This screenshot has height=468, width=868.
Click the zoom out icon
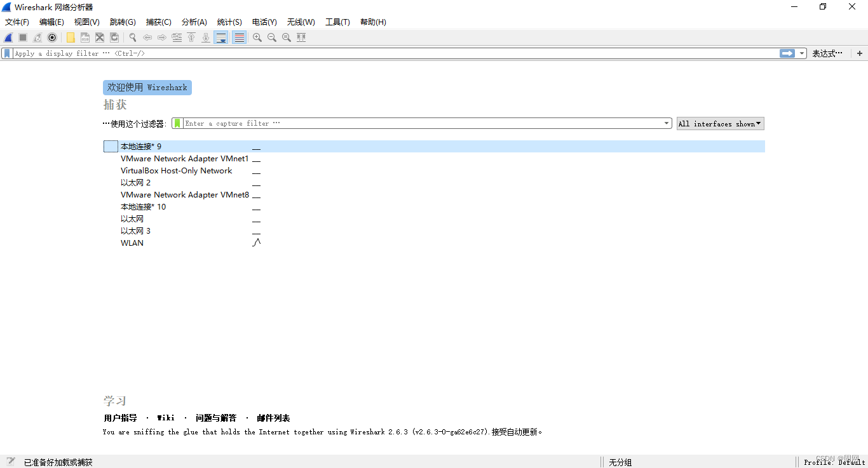click(x=272, y=37)
